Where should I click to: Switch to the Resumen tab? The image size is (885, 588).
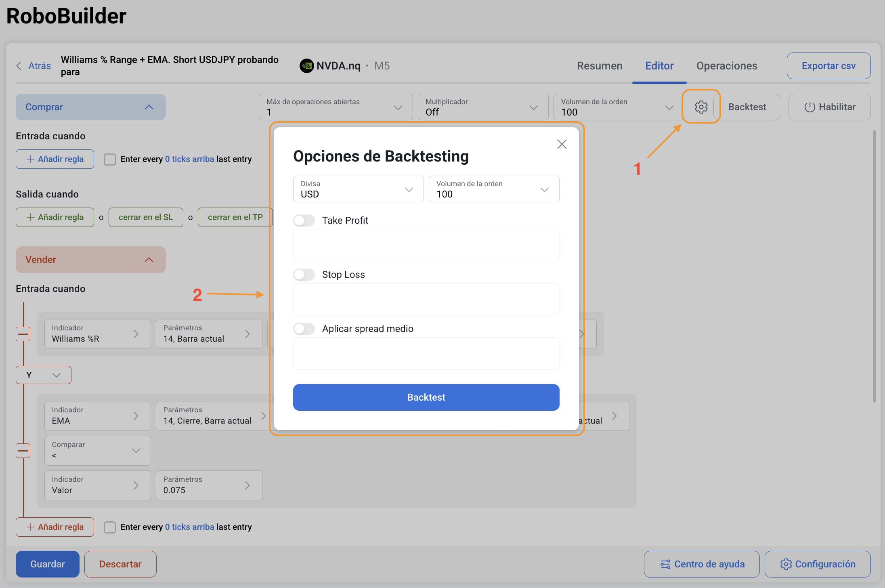[600, 66]
